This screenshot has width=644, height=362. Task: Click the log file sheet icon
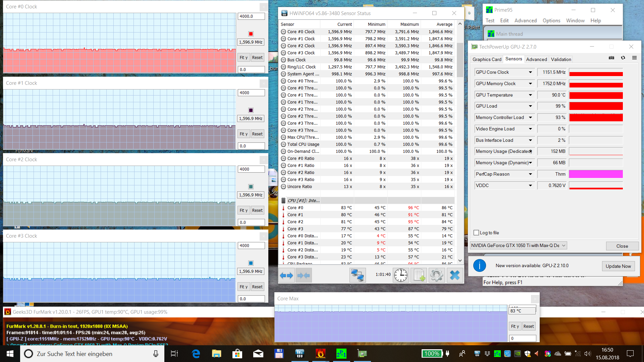point(419,276)
